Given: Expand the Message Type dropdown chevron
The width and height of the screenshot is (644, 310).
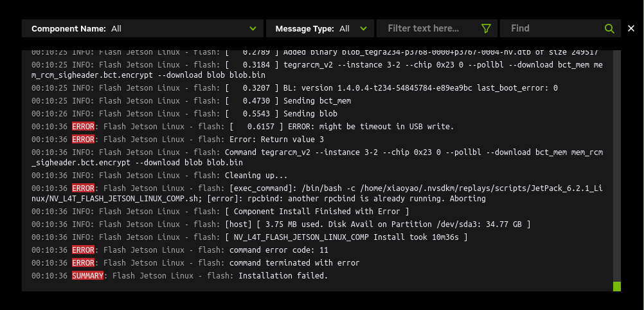Looking at the screenshot, I should [364, 28].
